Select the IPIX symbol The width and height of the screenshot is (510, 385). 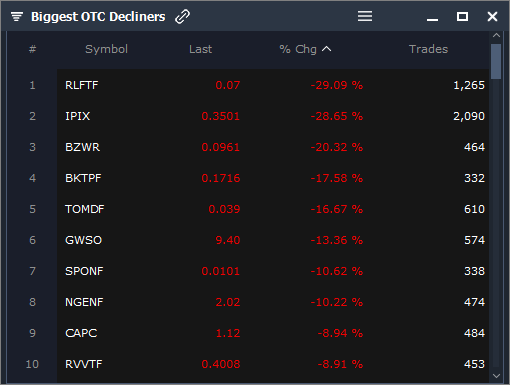78,116
